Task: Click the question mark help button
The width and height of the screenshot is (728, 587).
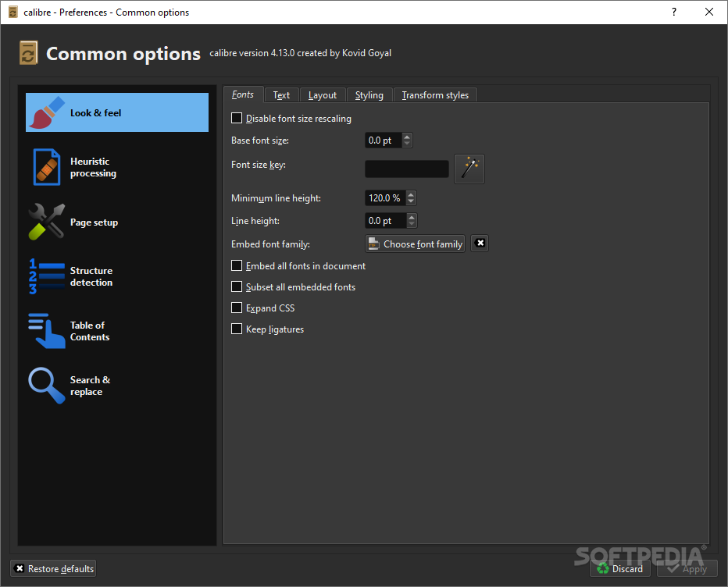Action: [673, 12]
